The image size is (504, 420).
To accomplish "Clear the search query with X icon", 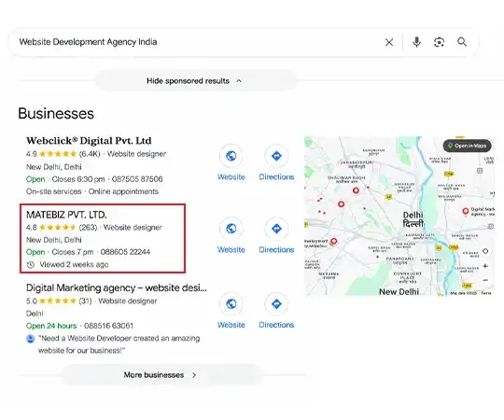I will (x=389, y=42).
